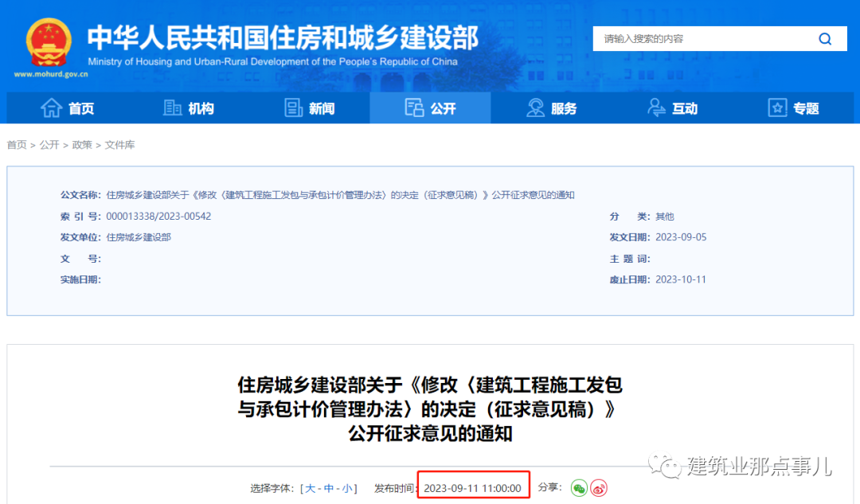Image resolution: width=860 pixels, height=504 pixels.
Task: Click the publish time 2023-09-11 11:00:00
Action: tap(473, 488)
